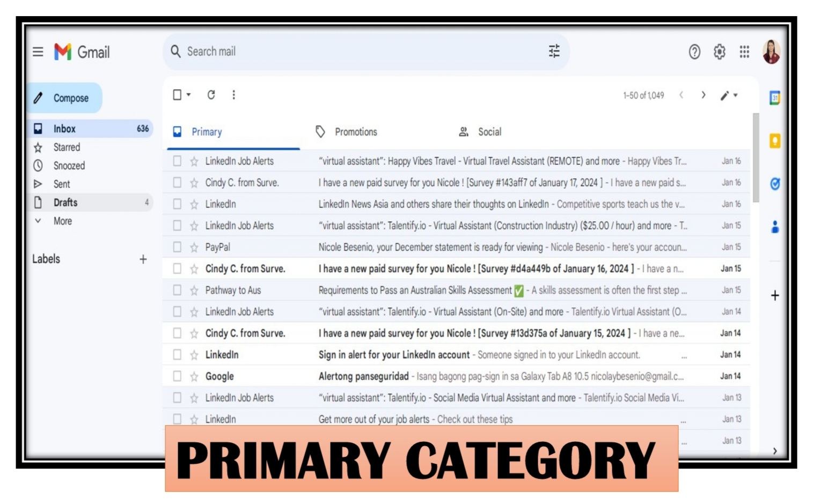Click the Search mail field

coord(365,52)
